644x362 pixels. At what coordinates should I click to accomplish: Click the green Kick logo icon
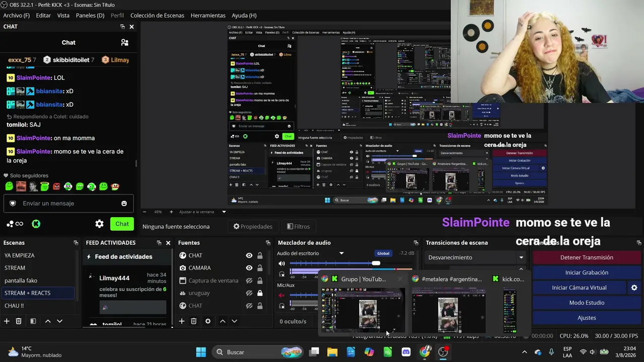point(36,224)
